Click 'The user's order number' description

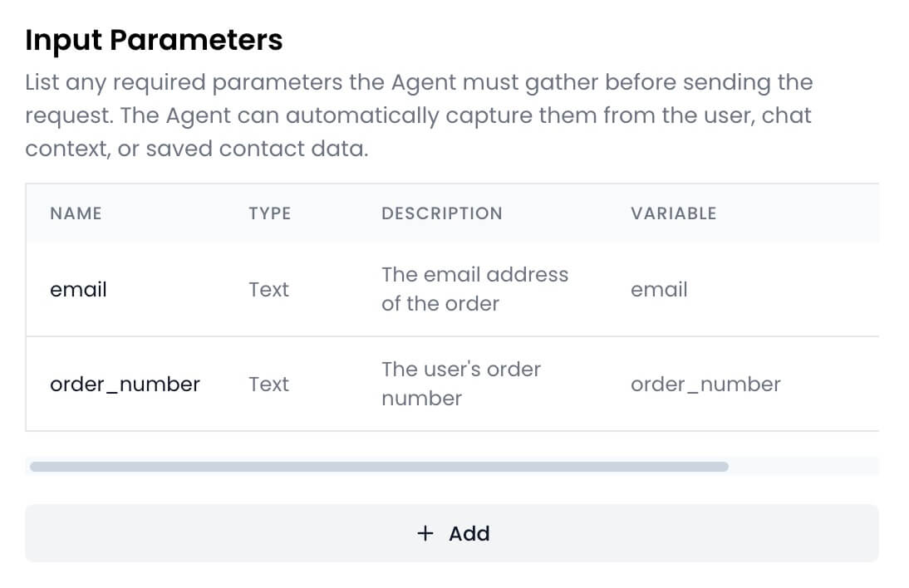click(x=460, y=384)
